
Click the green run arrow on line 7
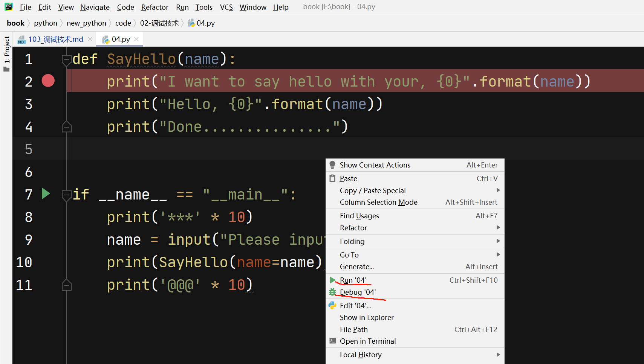pyautogui.click(x=46, y=193)
